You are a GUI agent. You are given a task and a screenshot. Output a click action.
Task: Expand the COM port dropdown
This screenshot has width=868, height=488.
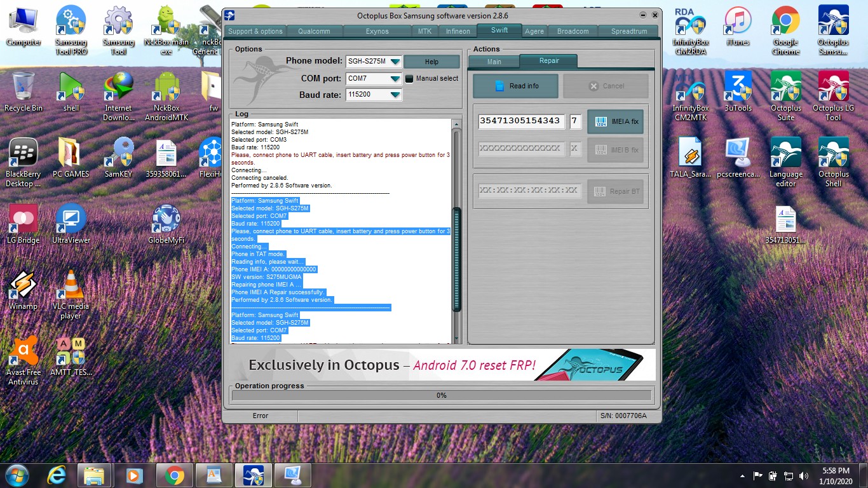click(x=395, y=79)
